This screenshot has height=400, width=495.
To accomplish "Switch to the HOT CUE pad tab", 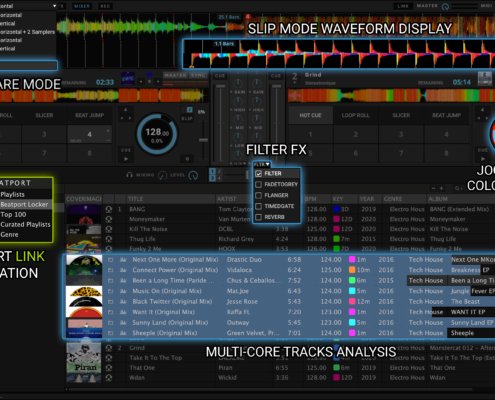I will (x=310, y=115).
